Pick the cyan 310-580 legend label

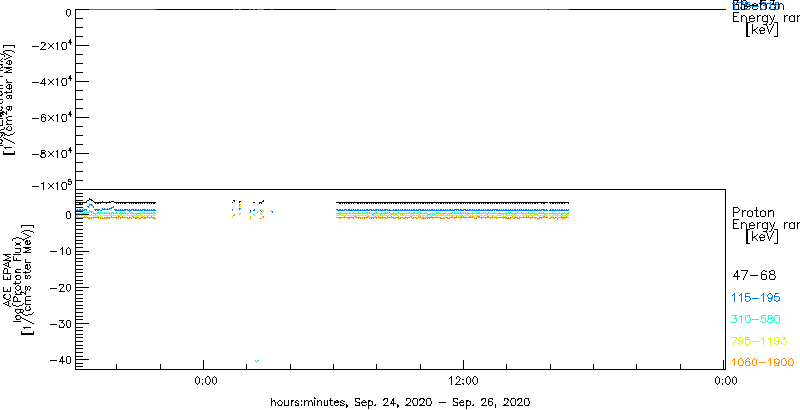click(756, 320)
